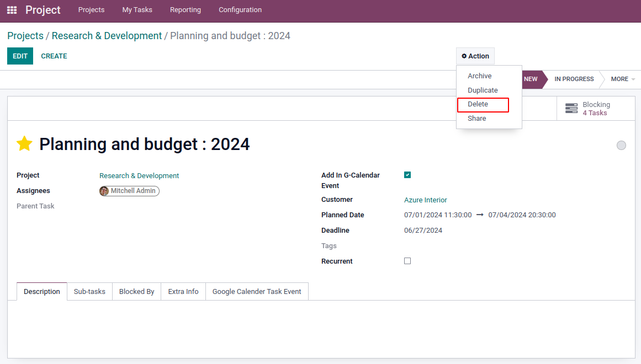641x364 pixels.
Task: Expand the MORE stages dropdown
Action: click(622, 79)
